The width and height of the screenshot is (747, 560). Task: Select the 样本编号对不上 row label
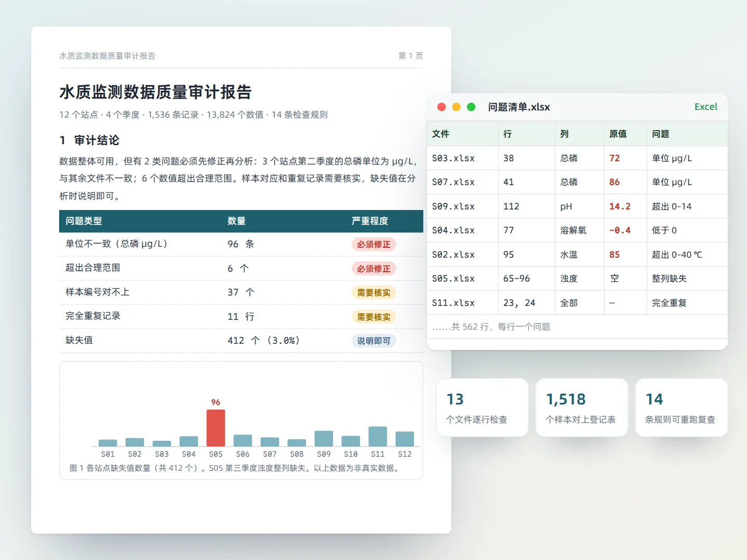coord(98,292)
